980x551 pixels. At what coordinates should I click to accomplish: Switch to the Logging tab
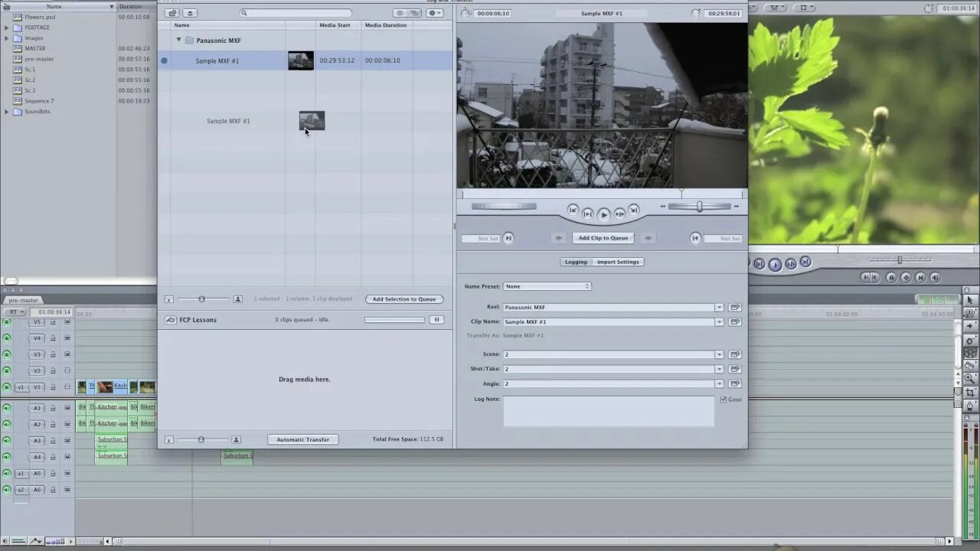[576, 262]
